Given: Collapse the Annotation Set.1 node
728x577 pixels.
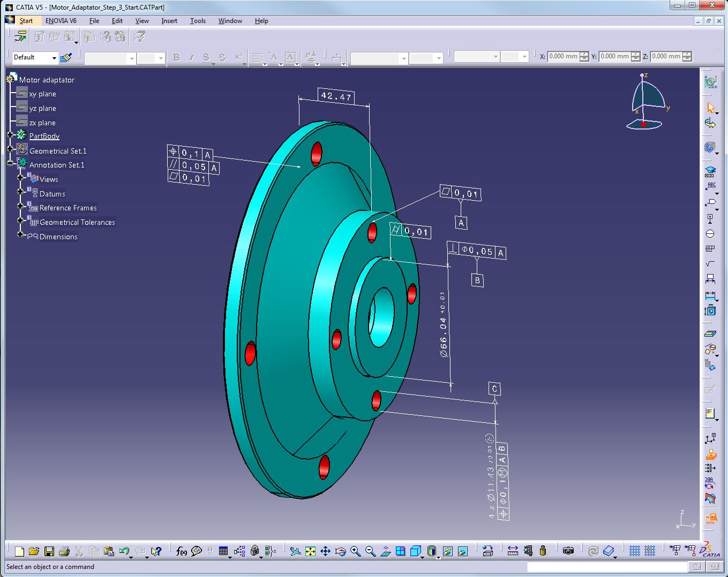Looking at the screenshot, I should [x=10, y=163].
